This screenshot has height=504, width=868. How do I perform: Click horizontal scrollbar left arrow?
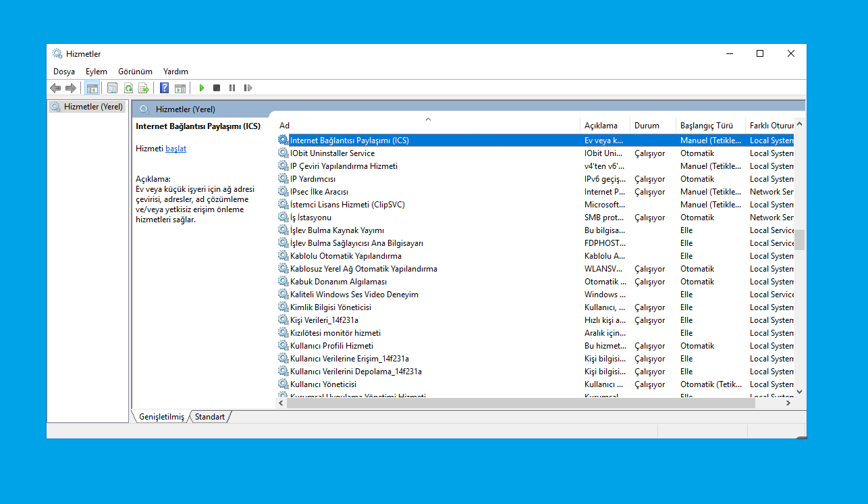[281, 403]
